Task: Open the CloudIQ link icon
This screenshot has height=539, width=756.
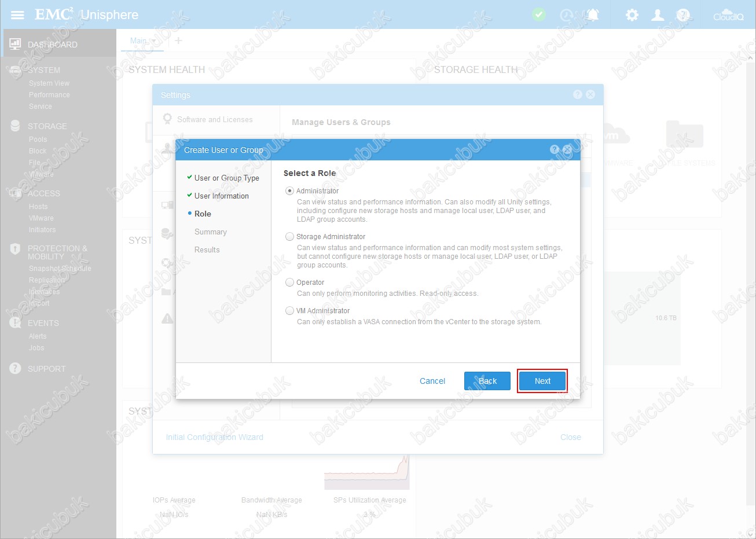Action: click(728, 15)
